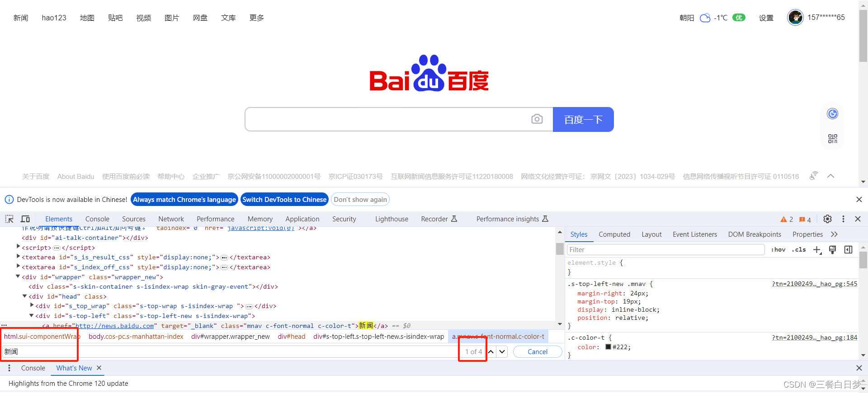
Task: Collapse the div head node
Action: 25,296
